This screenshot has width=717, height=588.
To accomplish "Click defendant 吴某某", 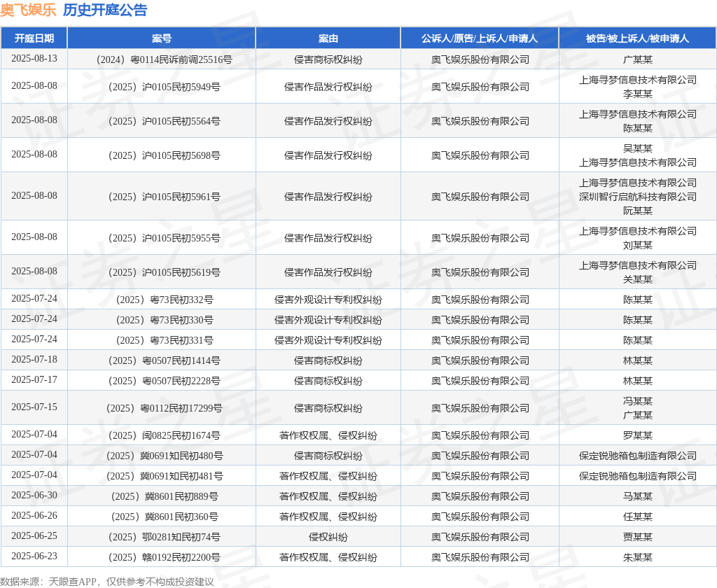I will [x=637, y=148].
